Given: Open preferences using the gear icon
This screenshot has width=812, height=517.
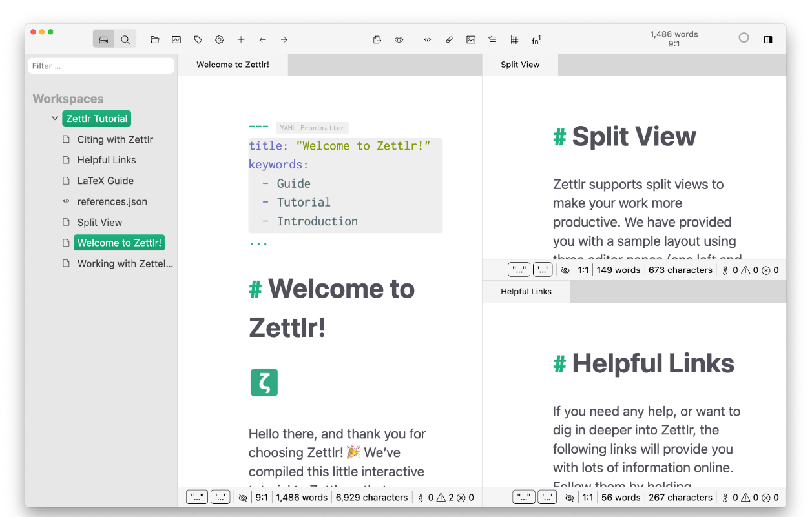Looking at the screenshot, I should (219, 39).
